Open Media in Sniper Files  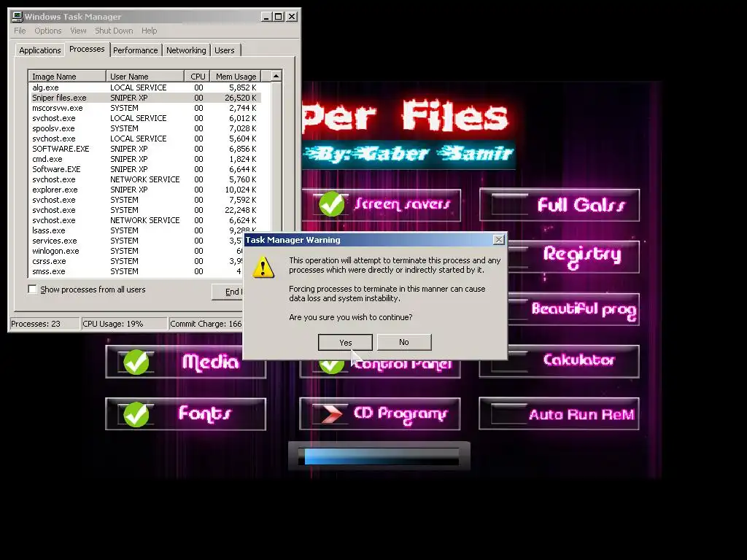186,362
